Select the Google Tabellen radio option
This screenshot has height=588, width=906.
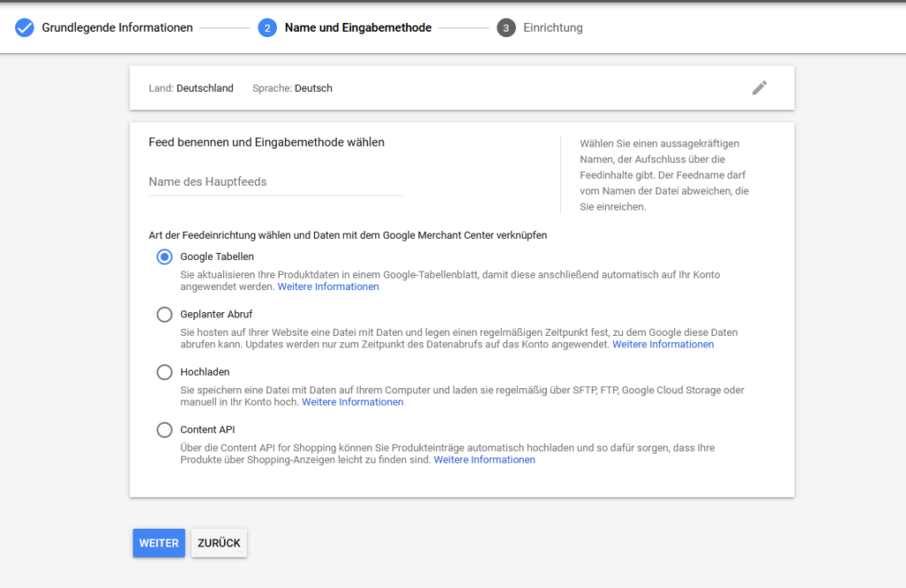(x=165, y=256)
